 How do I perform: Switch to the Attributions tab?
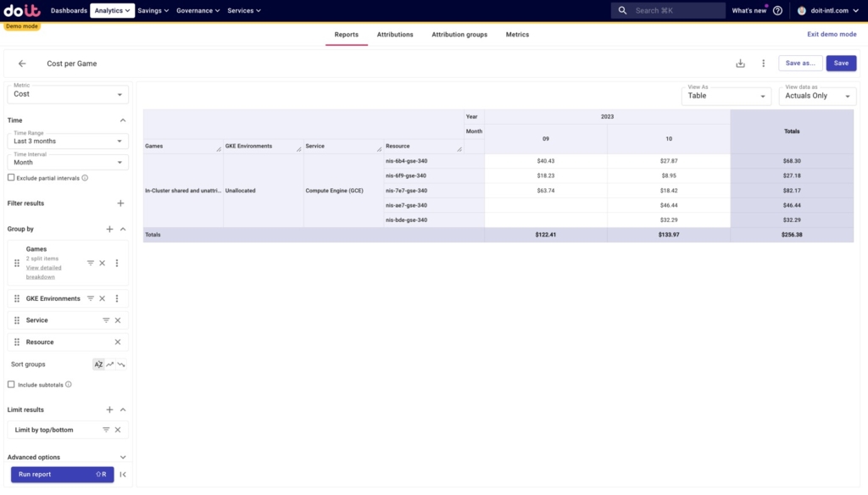(x=395, y=35)
